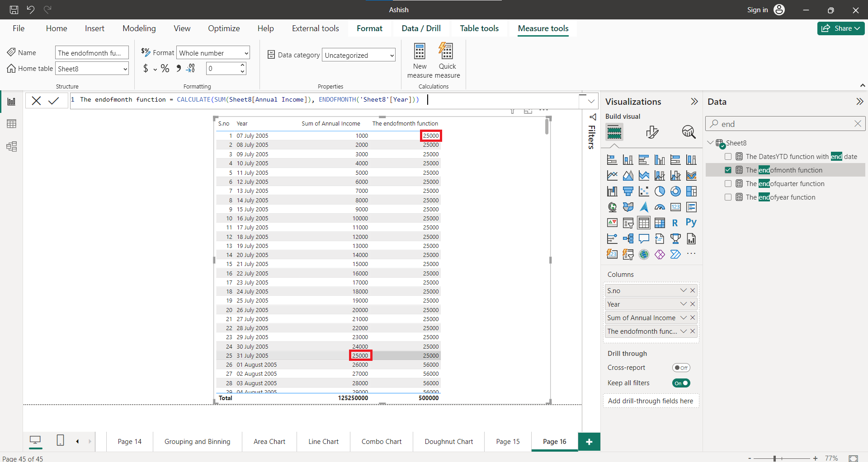Turn off the Keep all filters toggle

click(682, 383)
